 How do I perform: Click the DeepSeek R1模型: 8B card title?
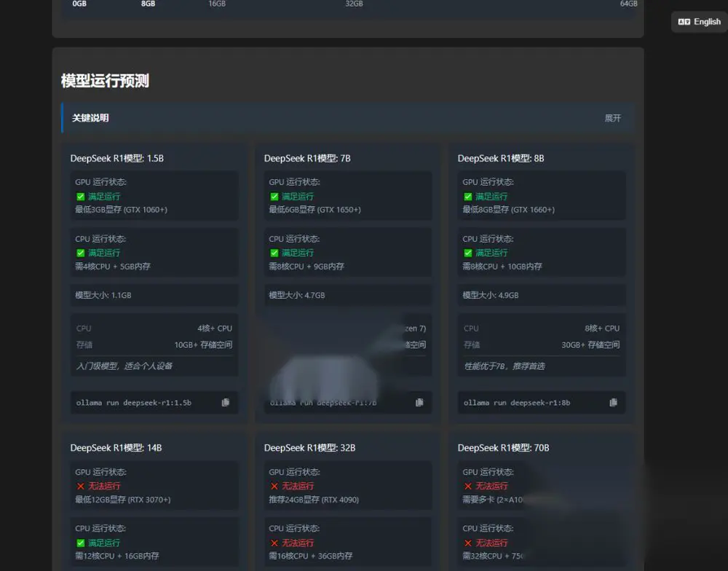[501, 159]
